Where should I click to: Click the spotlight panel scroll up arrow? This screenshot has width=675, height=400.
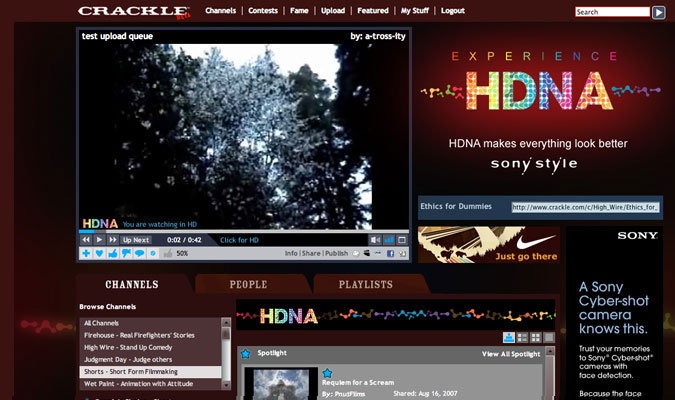click(x=550, y=351)
